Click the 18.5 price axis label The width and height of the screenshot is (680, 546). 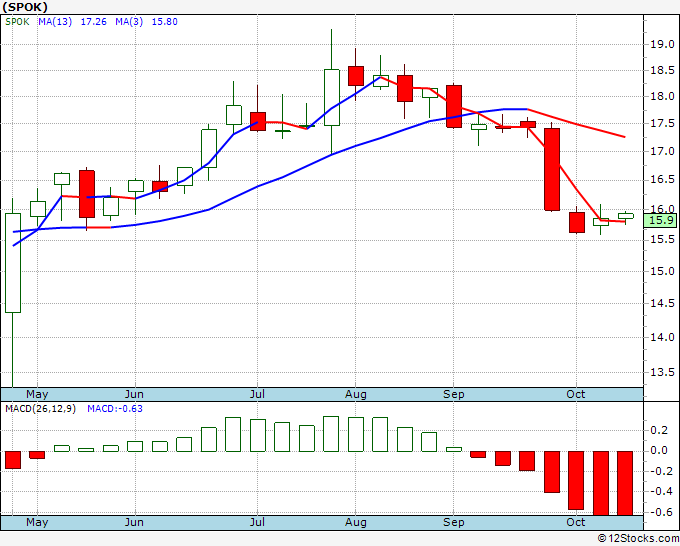(x=662, y=70)
